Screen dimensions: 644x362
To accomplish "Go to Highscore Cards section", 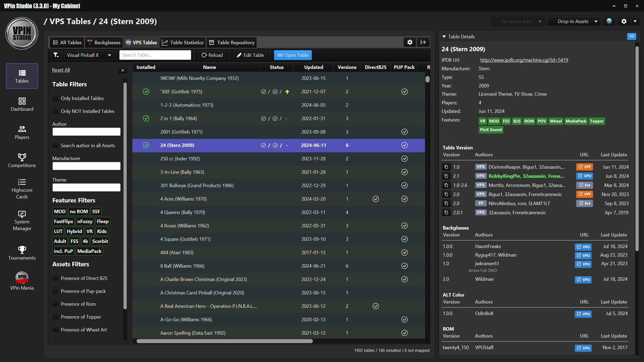I will 22,189.
